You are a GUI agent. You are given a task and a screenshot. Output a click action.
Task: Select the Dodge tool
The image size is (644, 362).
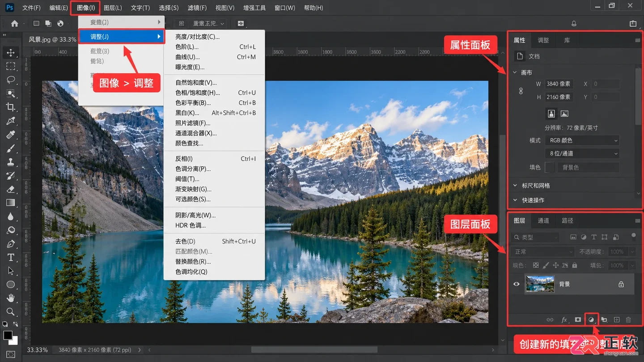11,230
